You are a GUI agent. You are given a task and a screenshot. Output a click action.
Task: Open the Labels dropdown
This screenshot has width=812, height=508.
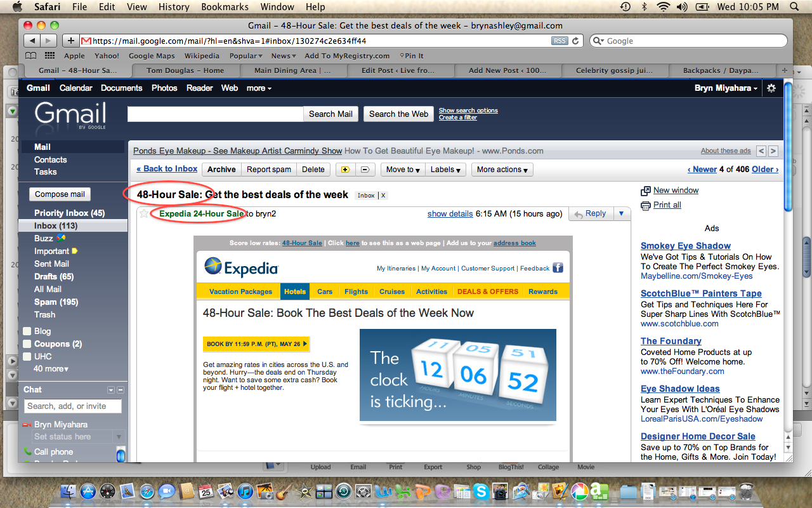point(446,170)
